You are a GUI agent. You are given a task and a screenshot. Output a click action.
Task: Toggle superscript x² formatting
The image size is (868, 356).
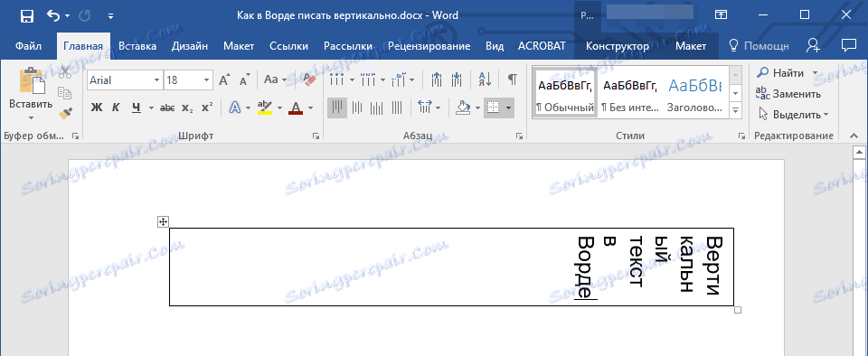[206, 108]
